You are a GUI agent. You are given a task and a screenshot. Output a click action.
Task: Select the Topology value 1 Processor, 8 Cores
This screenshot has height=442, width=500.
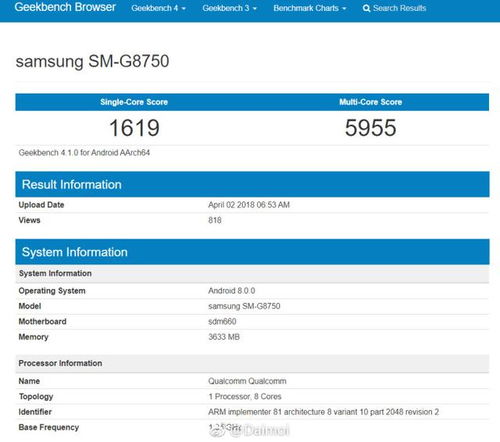point(245,396)
